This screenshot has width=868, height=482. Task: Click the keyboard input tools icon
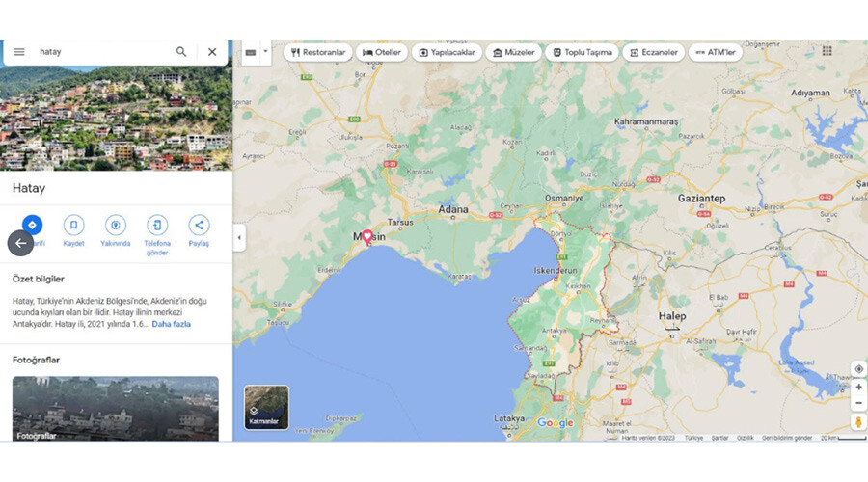point(251,53)
